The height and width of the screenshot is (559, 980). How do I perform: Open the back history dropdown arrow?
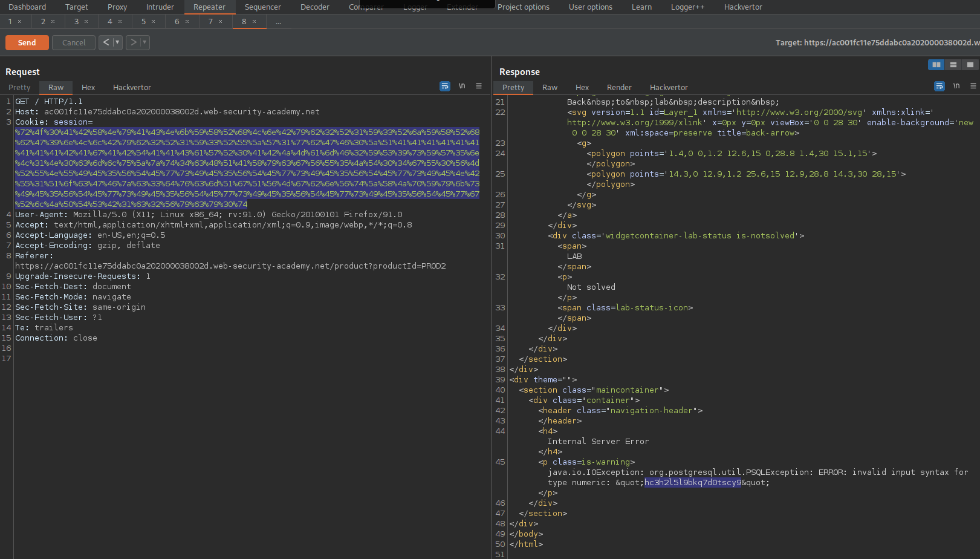(x=117, y=42)
